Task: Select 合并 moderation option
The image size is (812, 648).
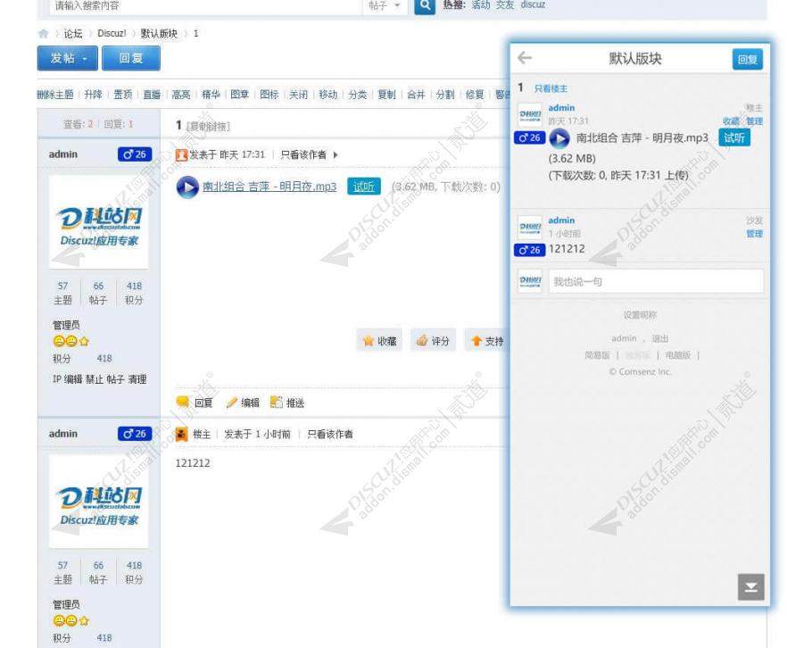Action: coord(416,95)
